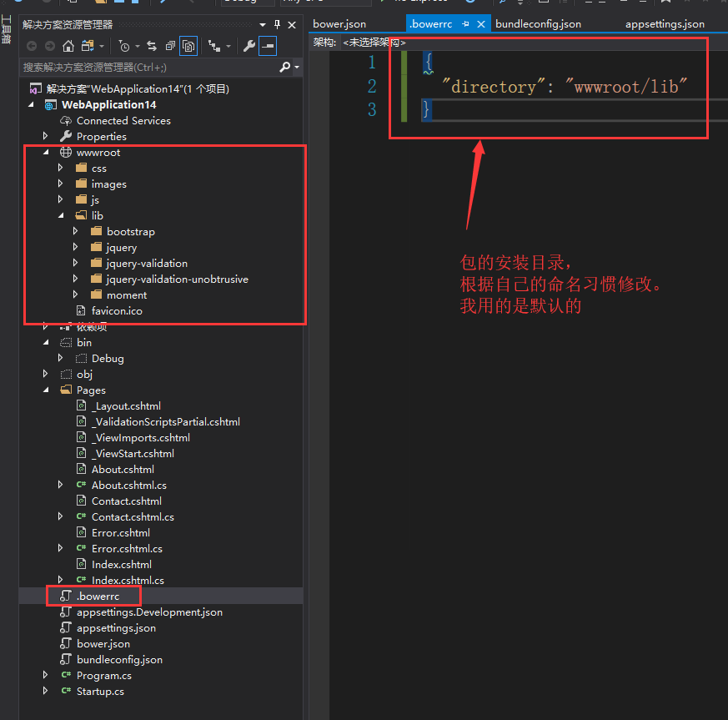Toggle Show All Files in Solution Explorer toolbar
Viewport: 728px width, 720px height.
click(x=188, y=46)
